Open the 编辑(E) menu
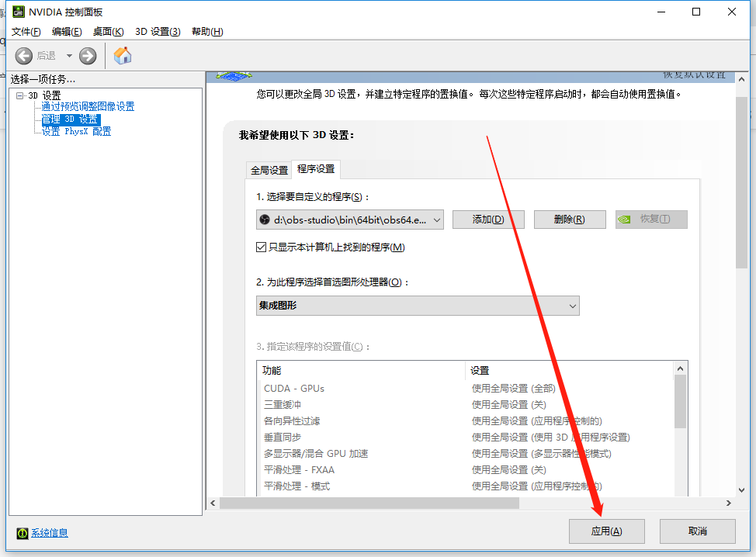Viewport: 756px width, 557px height. [67, 32]
